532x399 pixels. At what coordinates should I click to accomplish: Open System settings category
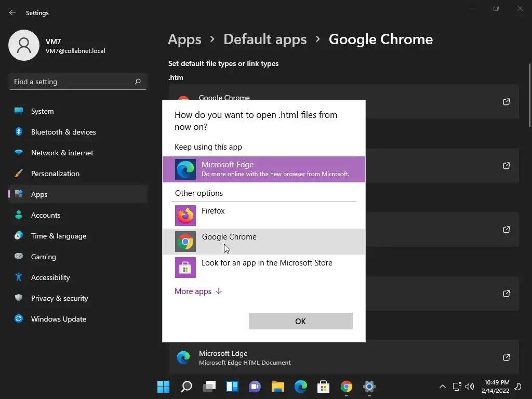coord(78,111)
